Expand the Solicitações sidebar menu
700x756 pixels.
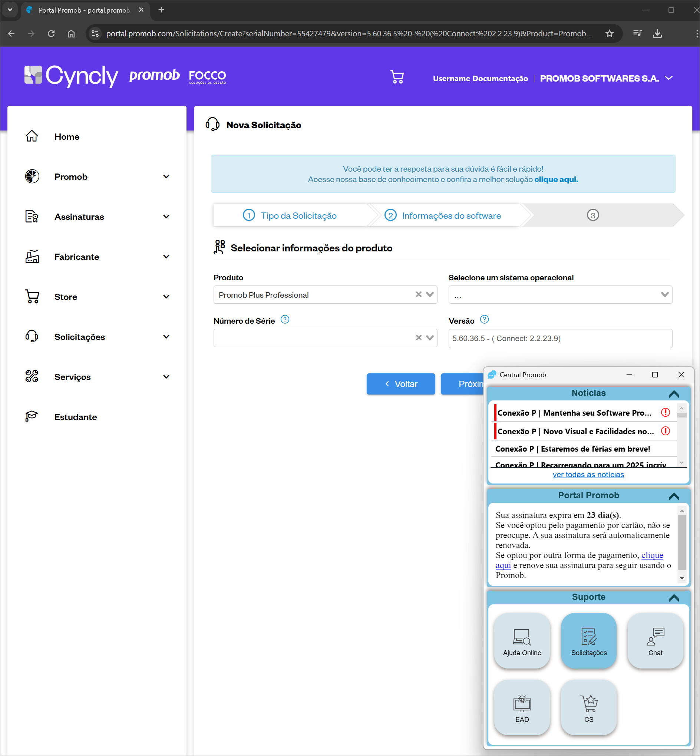pyautogui.click(x=166, y=337)
